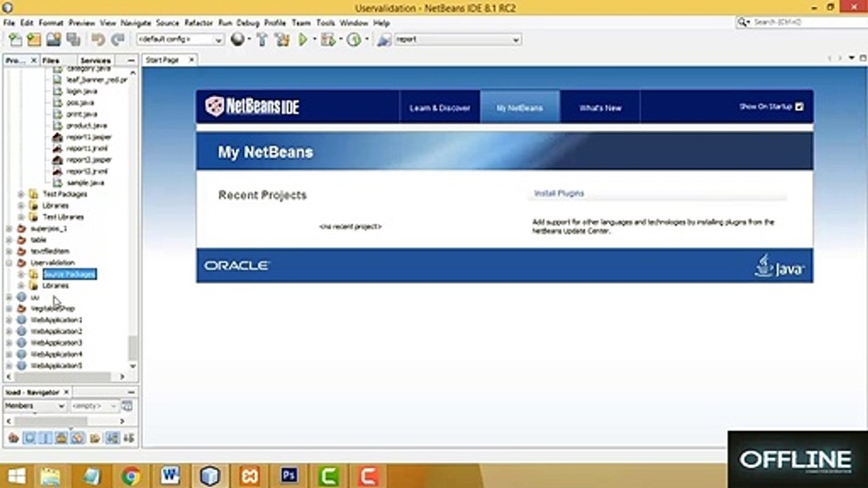Viewport: 868px width, 488px height.
Task: Open the orange Camtasia taskbar icon
Action: [368, 476]
